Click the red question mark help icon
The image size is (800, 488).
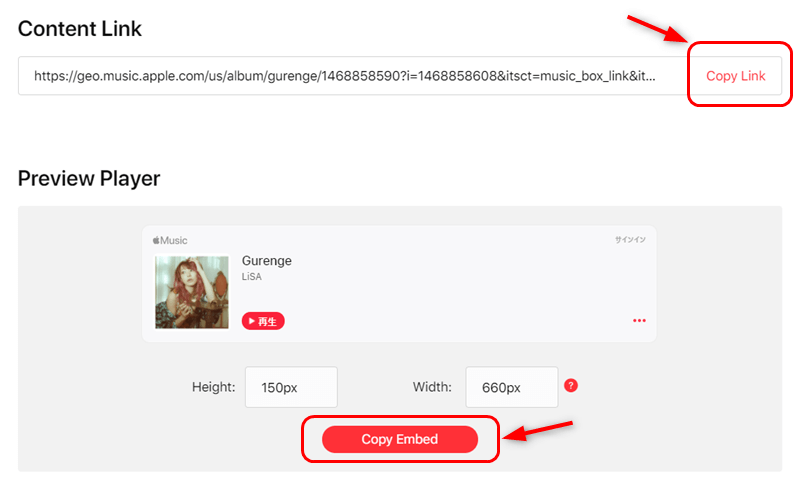[571, 385]
